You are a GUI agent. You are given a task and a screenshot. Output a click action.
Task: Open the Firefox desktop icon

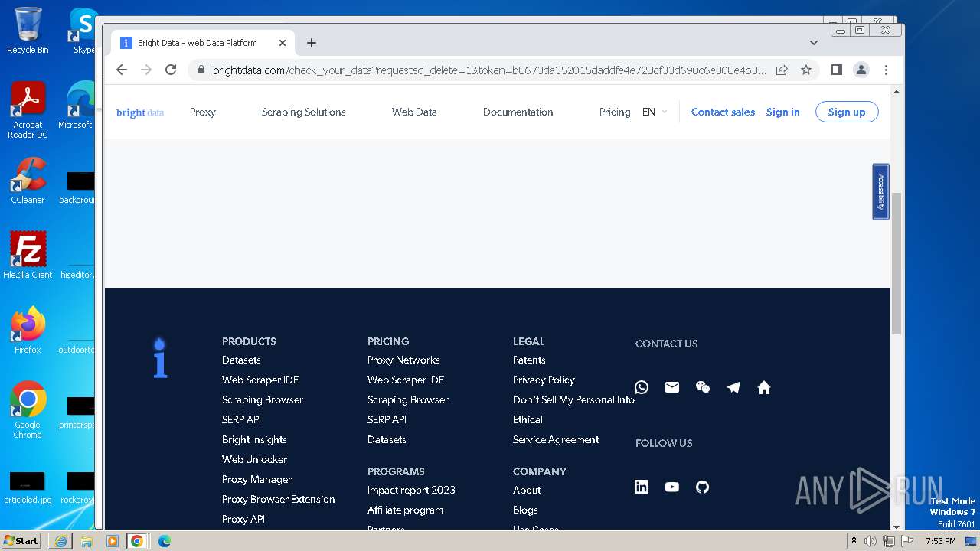[28, 330]
